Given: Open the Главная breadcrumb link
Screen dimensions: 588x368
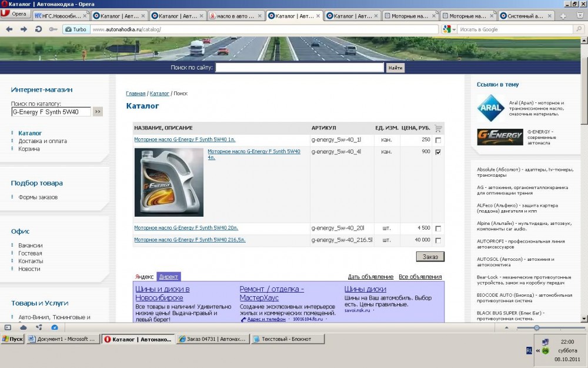Looking at the screenshot, I should pyautogui.click(x=136, y=94).
